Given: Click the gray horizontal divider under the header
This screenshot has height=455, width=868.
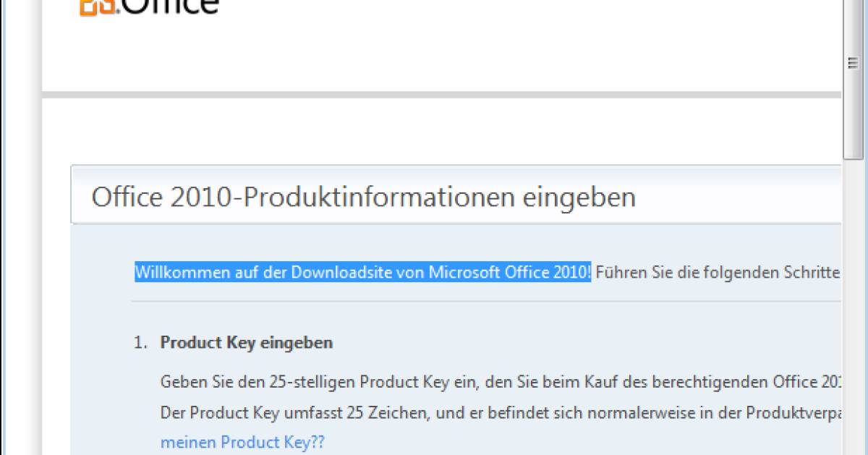Looking at the screenshot, I should coord(442,95).
